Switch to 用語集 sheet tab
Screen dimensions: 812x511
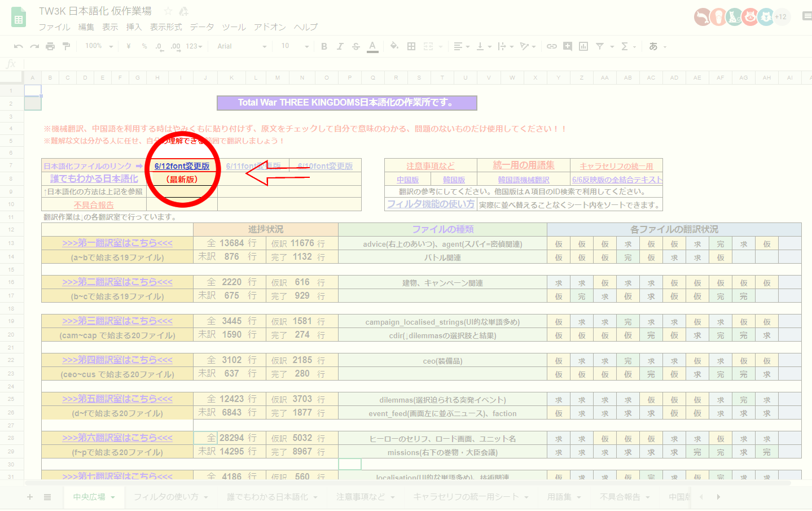(x=564, y=497)
